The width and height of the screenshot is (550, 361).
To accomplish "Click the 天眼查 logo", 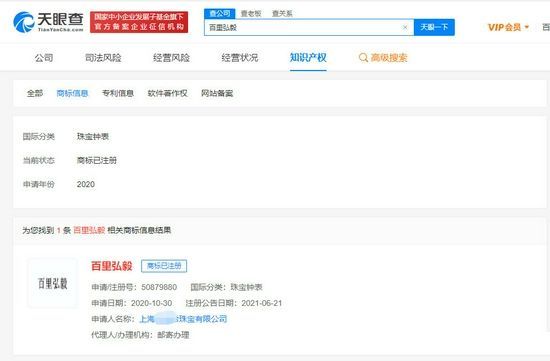I will click(x=48, y=22).
